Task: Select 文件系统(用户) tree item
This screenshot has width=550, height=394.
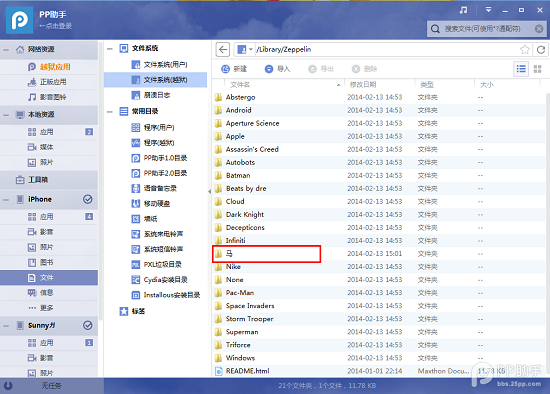Action: point(160,65)
